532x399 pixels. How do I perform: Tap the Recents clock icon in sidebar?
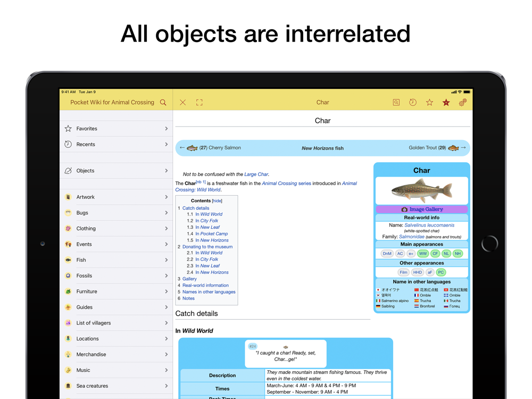click(68, 144)
